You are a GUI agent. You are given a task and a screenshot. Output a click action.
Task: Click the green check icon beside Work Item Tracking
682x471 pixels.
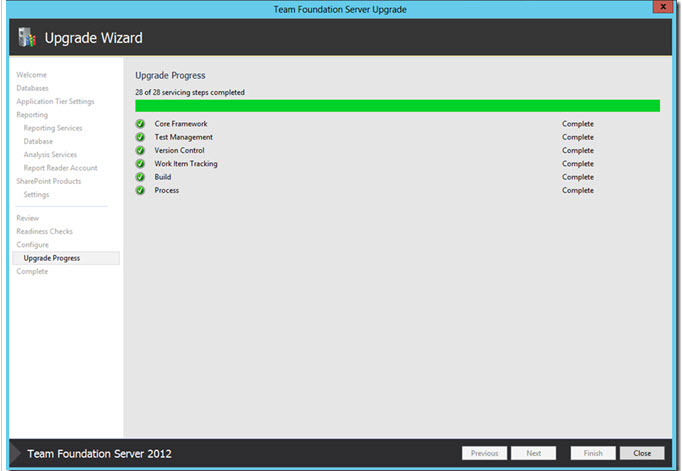(x=140, y=164)
